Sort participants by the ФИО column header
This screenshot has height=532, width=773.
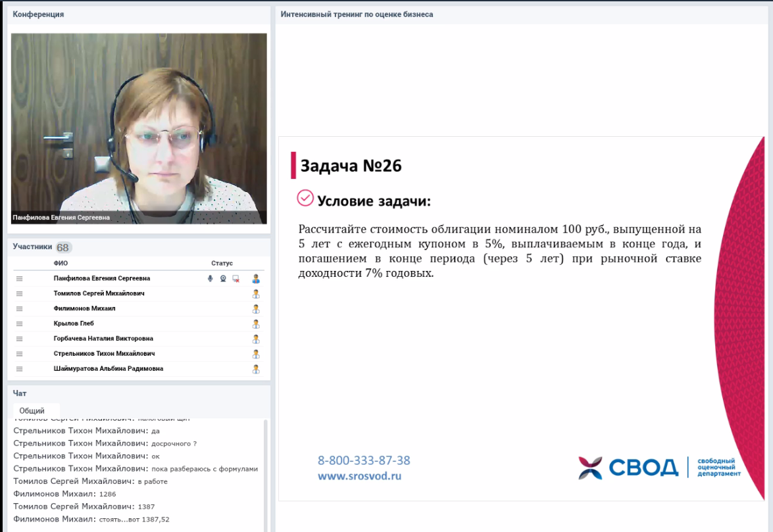point(61,263)
